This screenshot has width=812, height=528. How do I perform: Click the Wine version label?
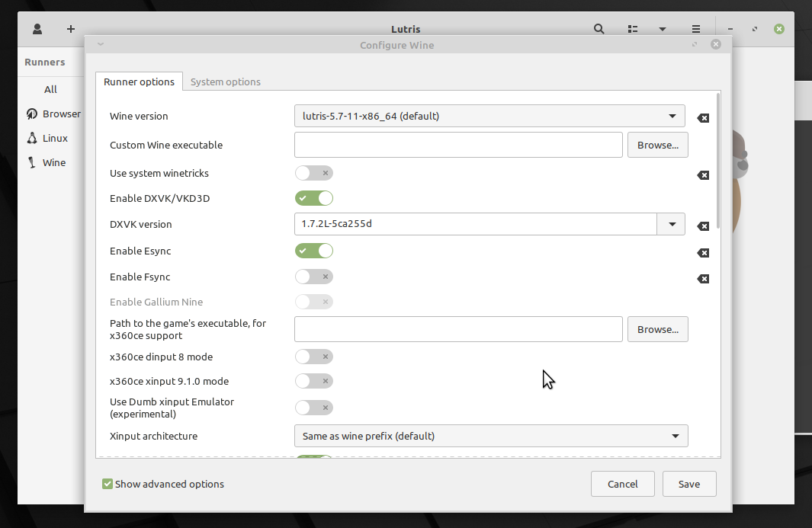point(139,116)
